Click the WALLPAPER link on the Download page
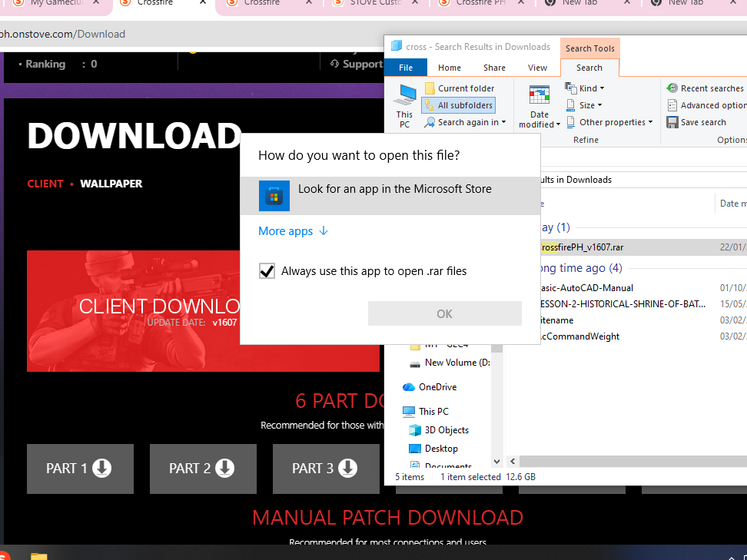 111,184
